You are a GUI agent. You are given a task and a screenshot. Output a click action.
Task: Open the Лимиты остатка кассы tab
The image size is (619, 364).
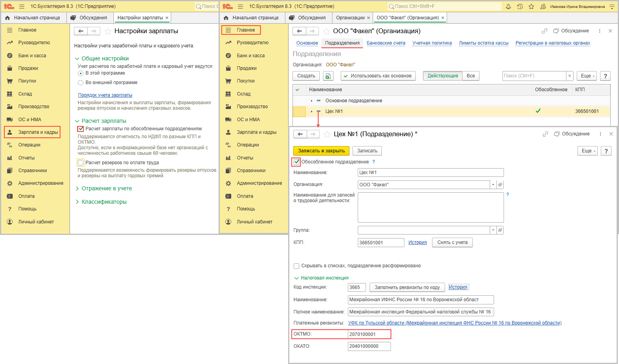(x=483, y=43)
